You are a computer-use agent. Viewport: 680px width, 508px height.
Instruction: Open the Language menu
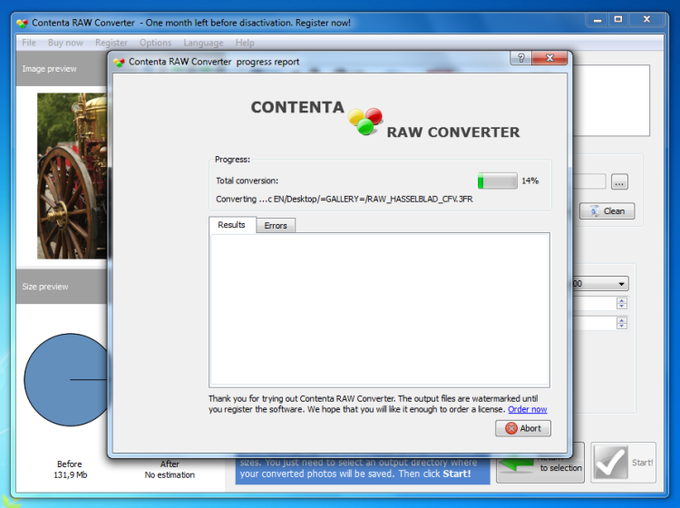coord(203,43)
